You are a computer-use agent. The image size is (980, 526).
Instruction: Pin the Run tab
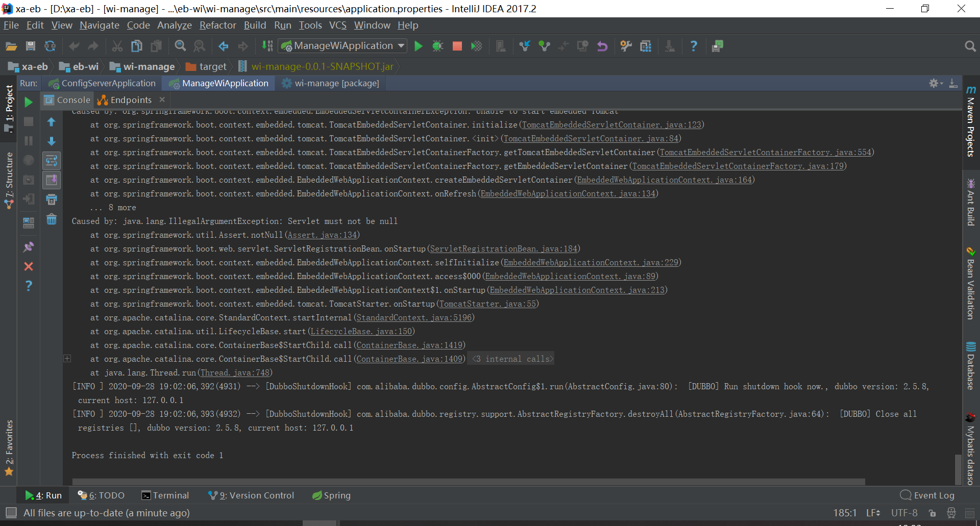click(29, 247)
